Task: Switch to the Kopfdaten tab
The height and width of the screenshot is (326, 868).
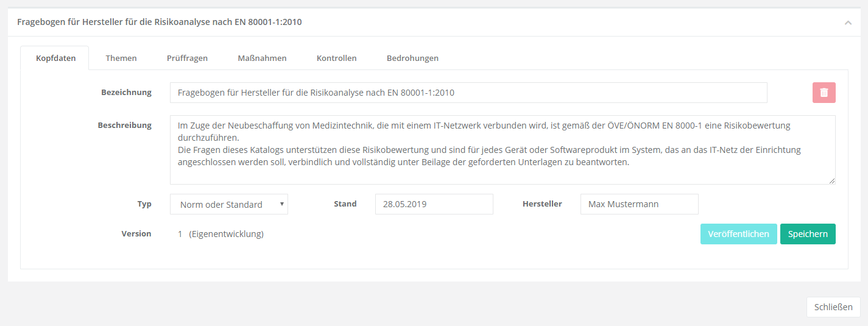Action: coord(55,58)
